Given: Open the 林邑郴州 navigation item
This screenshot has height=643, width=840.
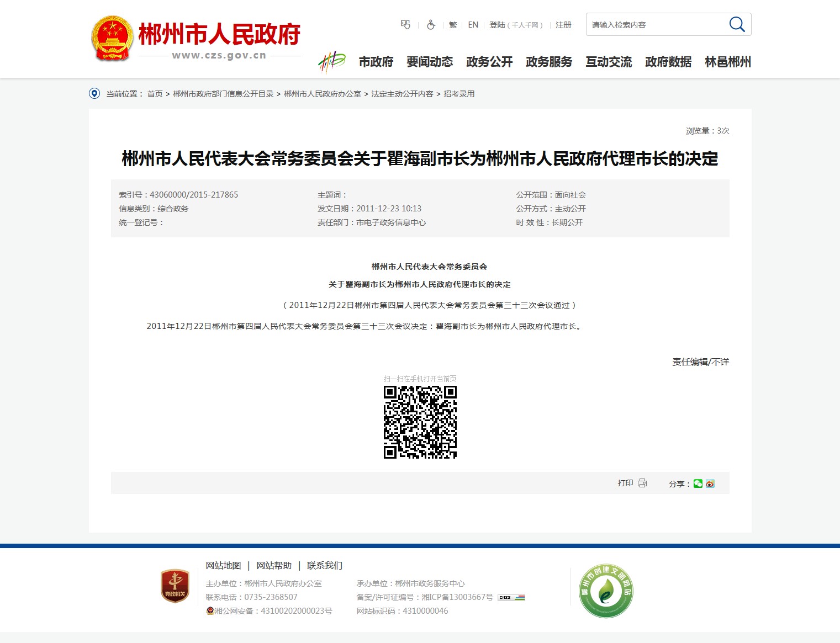Looking at the screenshot, I should pos(728,62).
